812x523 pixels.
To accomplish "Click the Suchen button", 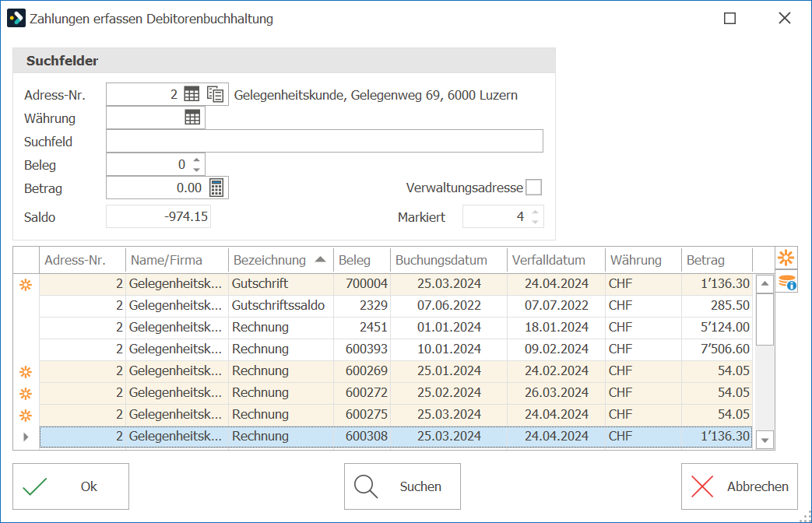I will (x=402, y=486).
